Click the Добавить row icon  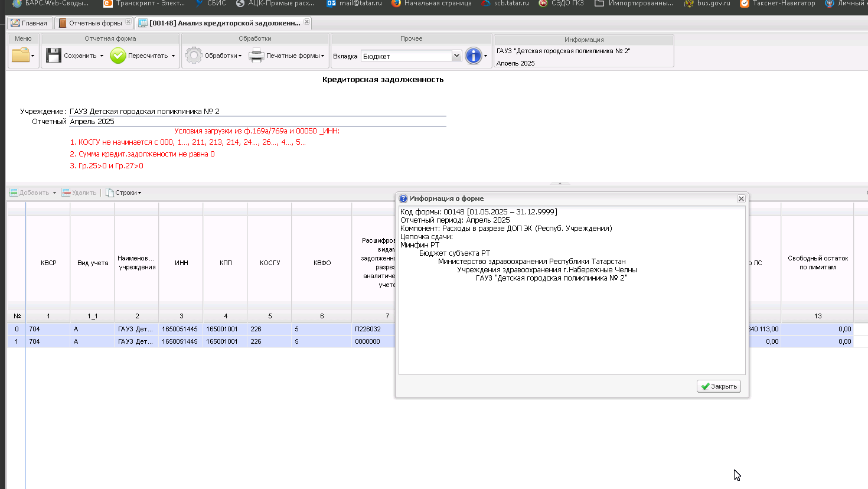14,193
